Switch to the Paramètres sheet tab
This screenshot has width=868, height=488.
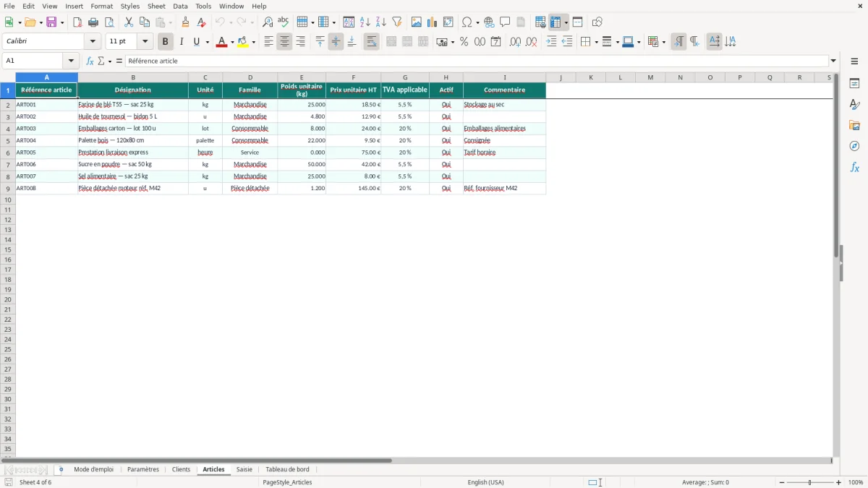tap(143, 469)
